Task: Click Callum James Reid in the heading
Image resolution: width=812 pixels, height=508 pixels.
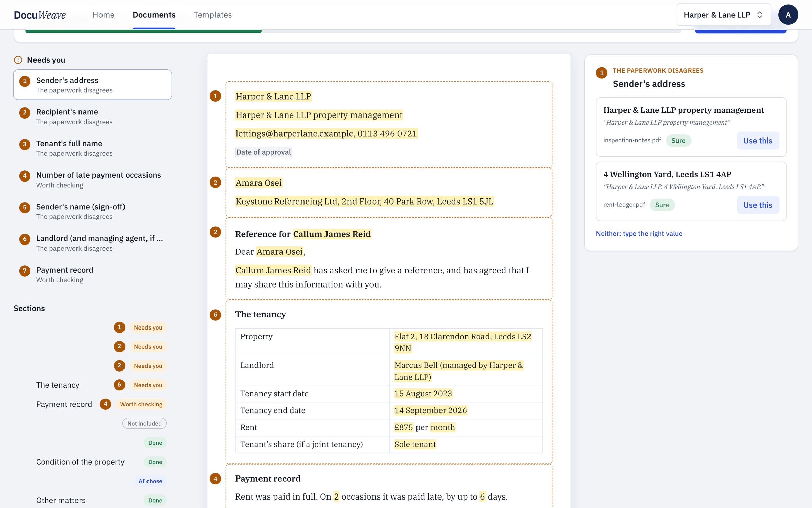Action: pyautogui.click(x=332, y=234)
